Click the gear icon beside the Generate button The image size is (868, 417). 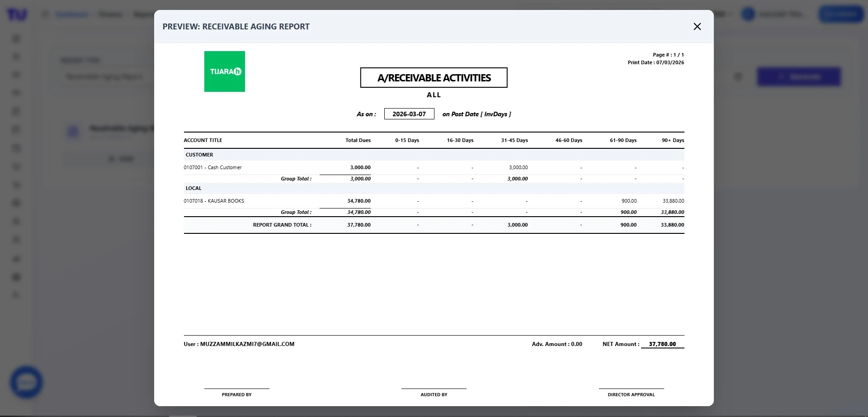[738, 76]
